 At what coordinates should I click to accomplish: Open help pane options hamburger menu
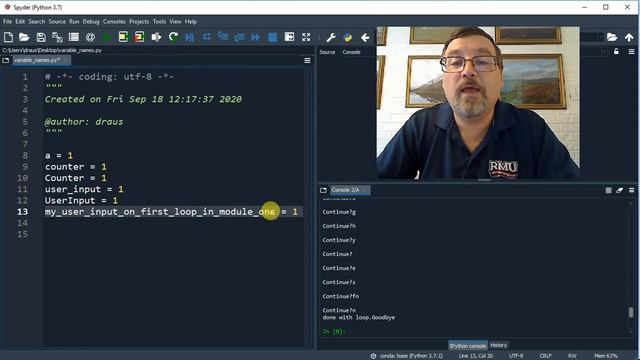point(631,51)
